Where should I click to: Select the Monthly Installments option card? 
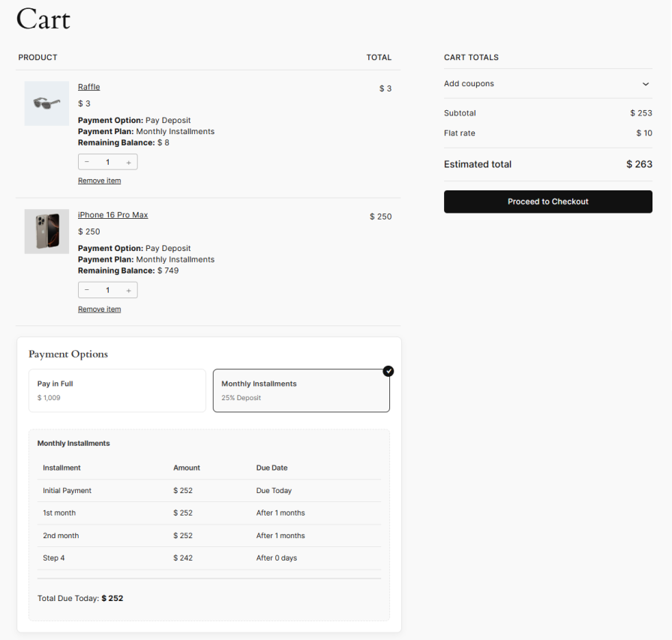coord(301,390)
